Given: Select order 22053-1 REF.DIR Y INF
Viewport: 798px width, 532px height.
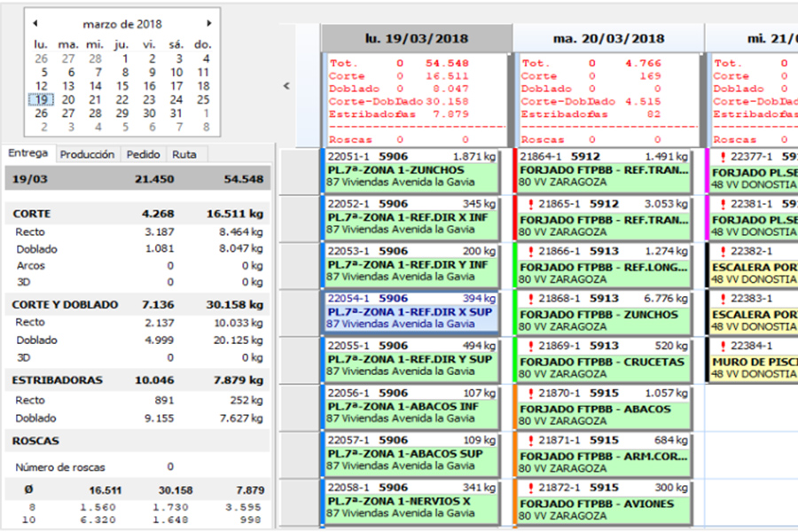Looking at the screenshot, I should coord(411,265).
